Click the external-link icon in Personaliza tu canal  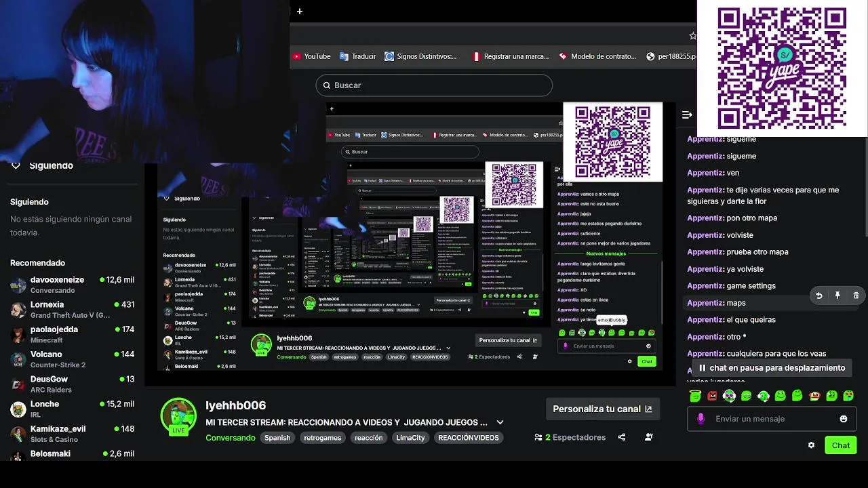click(x=648, y=409)
